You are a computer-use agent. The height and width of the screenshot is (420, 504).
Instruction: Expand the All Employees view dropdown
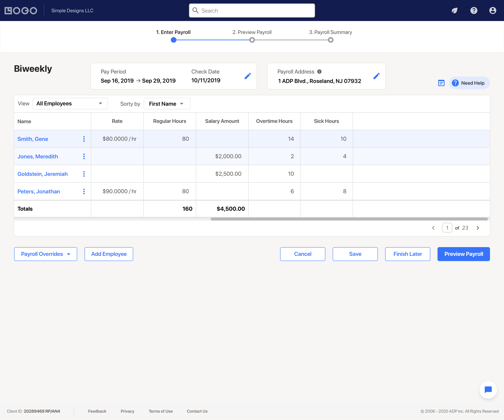[x=70, y=104]
